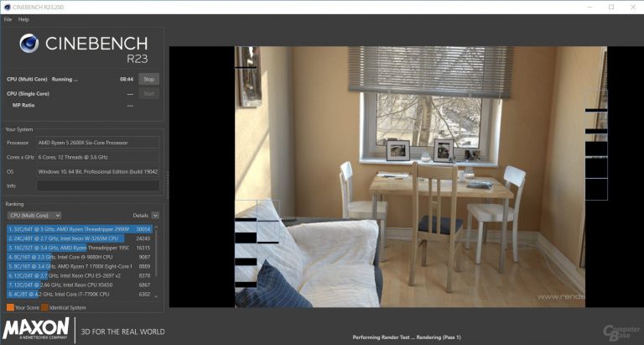Open the File menu
The height and width of the screenshot is (345, 644).
8,19
